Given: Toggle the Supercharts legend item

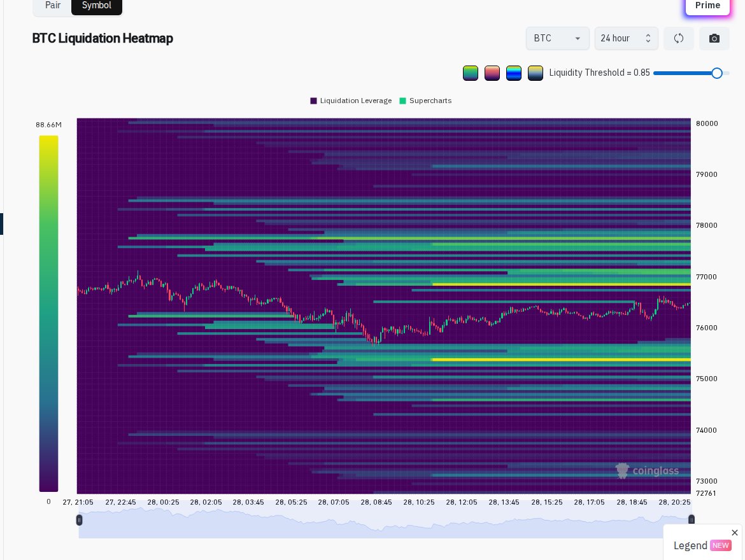Looking at the screenshot, I should tap(425, 101).
